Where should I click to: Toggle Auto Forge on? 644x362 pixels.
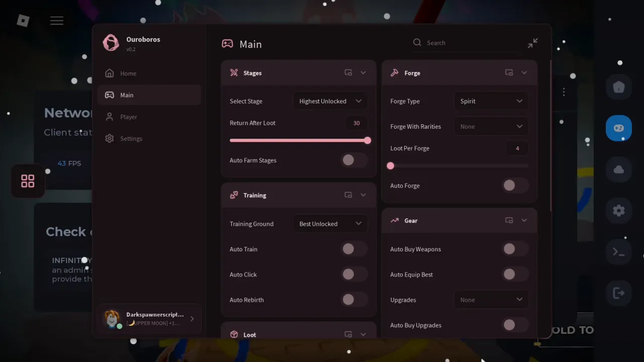515,186
